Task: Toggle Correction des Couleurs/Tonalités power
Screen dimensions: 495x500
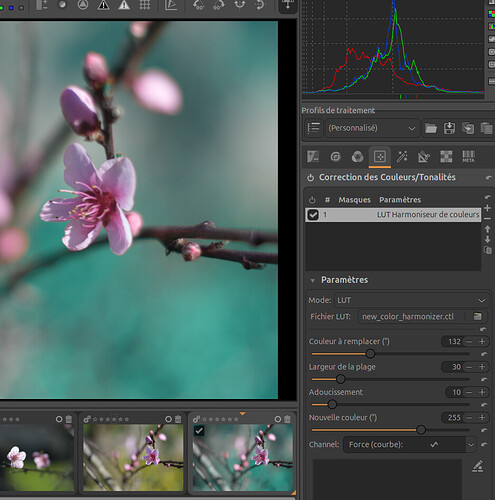Action: [x=311, y=178]
